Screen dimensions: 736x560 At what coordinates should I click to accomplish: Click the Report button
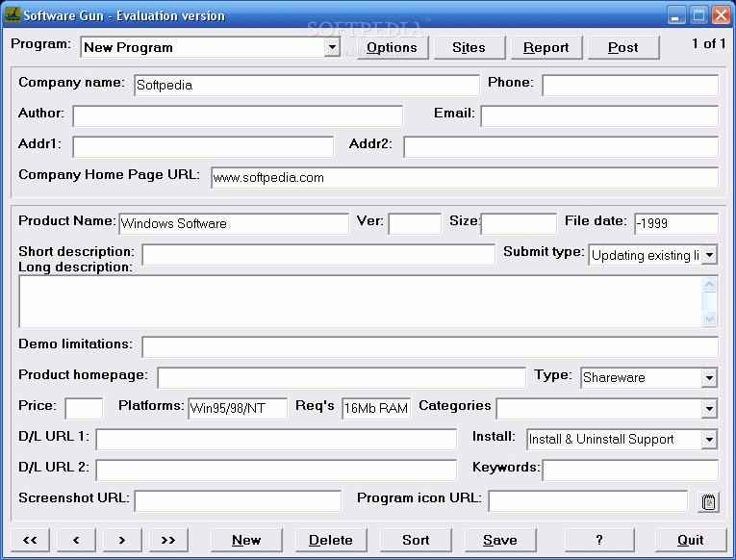click(x=546, y=47)
